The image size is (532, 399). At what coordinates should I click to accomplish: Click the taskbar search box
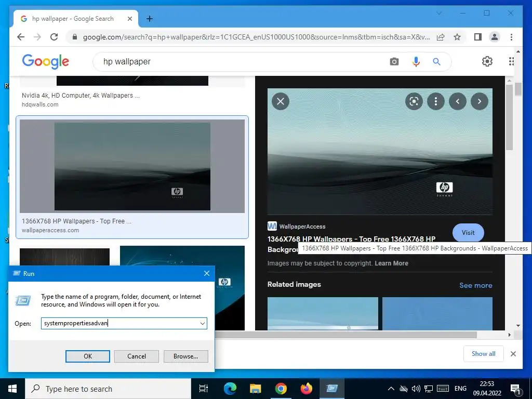point(108,389)
